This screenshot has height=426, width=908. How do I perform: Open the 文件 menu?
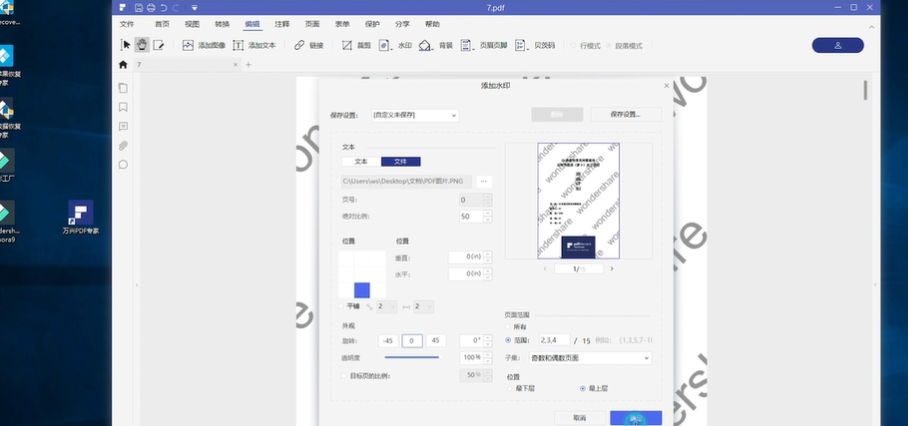[126, 24]
